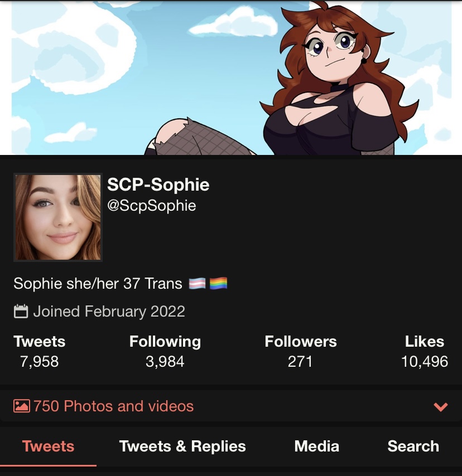Click the SCP-Sophie display name
The width and height of the screenshot is (462, 476).
tap(158, 184)
